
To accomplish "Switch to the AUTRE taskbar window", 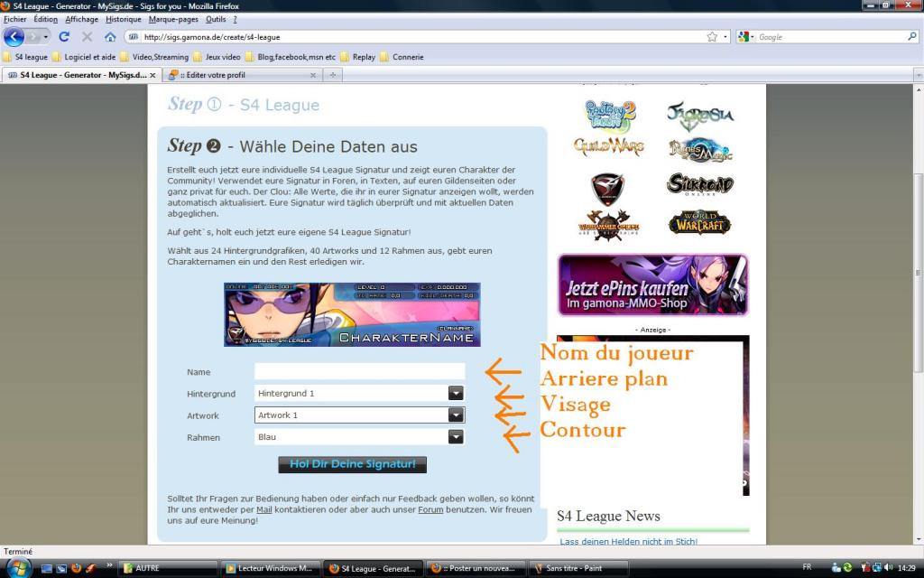I will tap(169, 569).
